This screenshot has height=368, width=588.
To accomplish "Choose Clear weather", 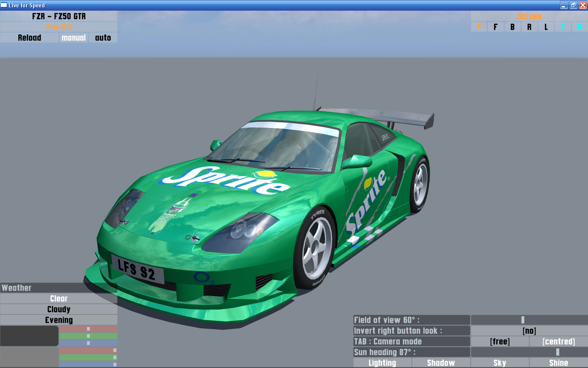I will tap(59, 298).
